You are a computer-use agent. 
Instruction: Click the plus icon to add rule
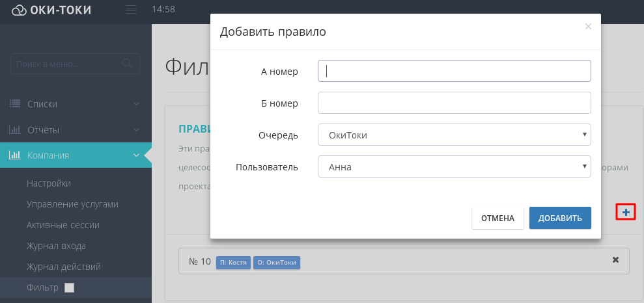(626, 211)
